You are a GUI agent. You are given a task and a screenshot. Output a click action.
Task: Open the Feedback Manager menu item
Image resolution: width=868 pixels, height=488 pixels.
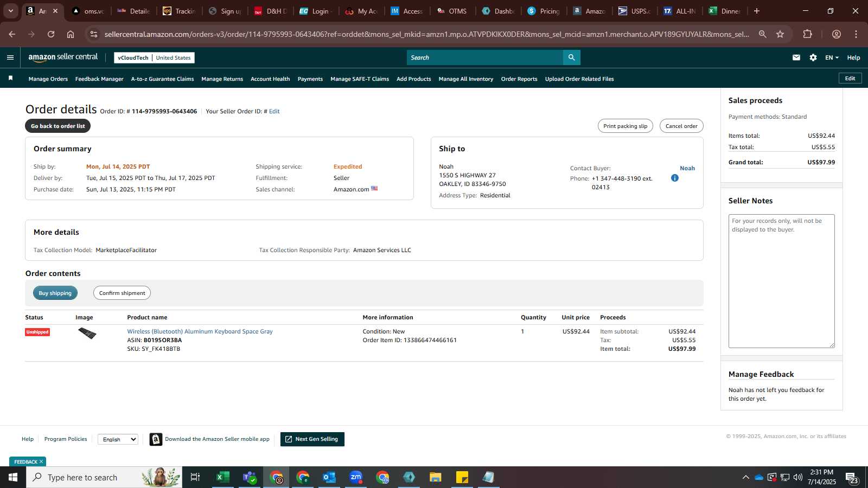[99, 79]
